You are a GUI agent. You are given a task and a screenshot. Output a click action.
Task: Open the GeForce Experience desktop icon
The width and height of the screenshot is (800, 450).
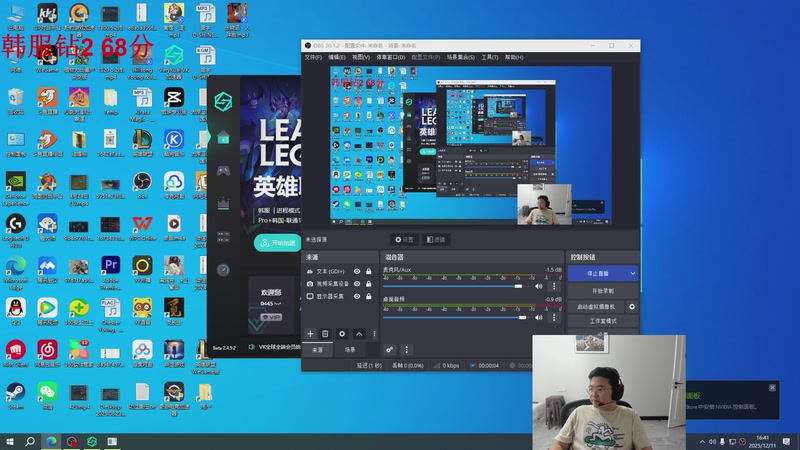tap(15, 188)
